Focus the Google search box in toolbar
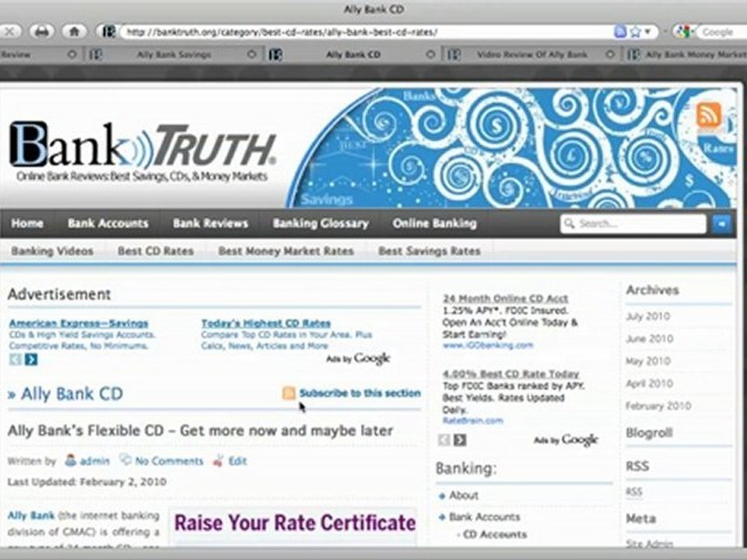This screenshot has width=747, height=560. tap(721, 32)
